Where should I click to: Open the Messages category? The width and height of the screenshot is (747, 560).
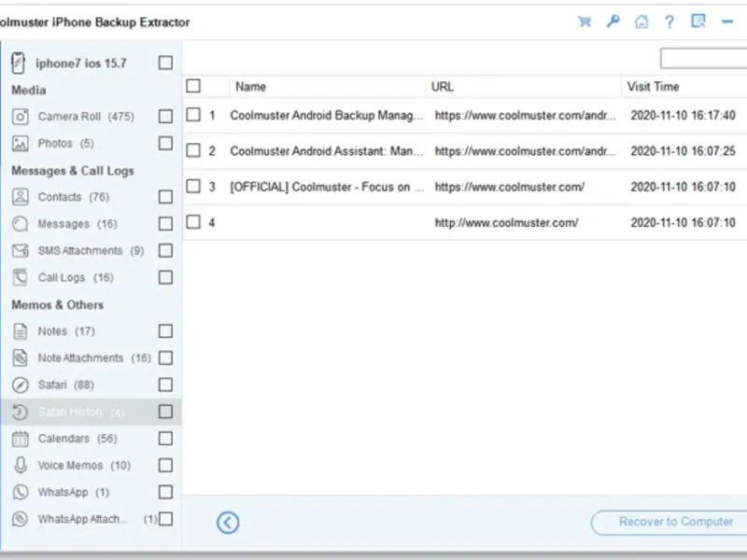click(x=63, y=224)
